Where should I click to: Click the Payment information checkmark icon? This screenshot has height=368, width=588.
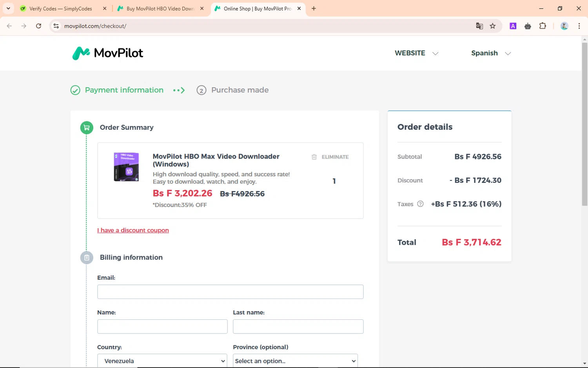pos(75,90)
